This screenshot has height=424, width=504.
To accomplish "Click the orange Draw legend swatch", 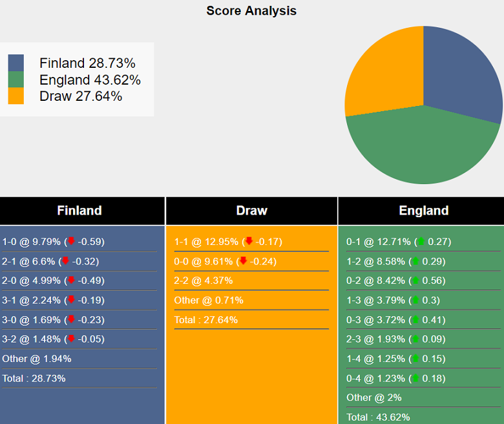I will (x=16, y=96).
